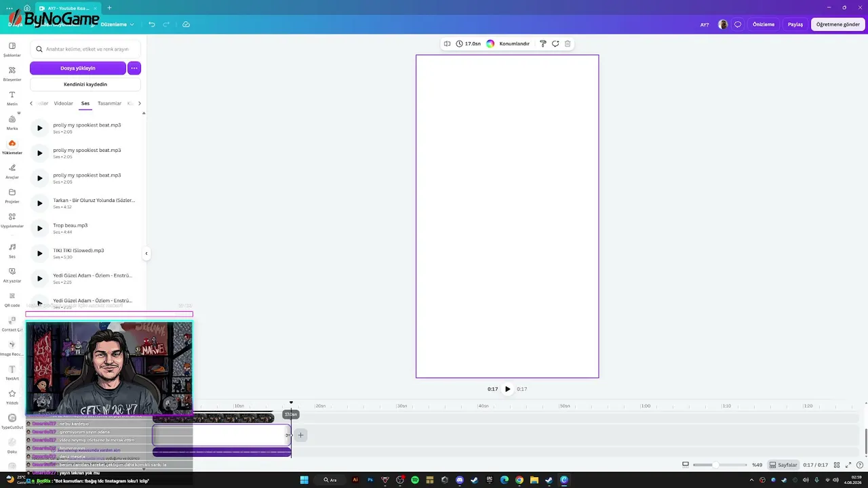Open the Projeler projects panel
Viewport: 868px width, 488px height.
pyautogui.click(x=12, y=195)
